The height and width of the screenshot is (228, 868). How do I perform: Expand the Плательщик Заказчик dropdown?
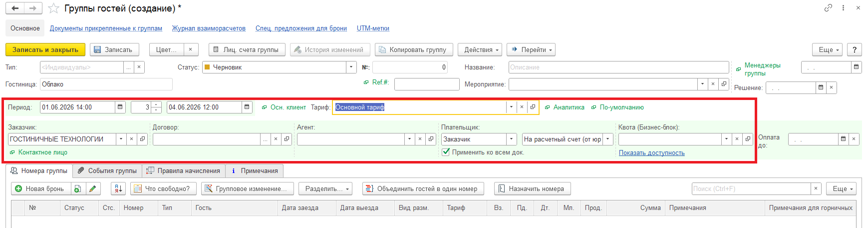[512, 139]
